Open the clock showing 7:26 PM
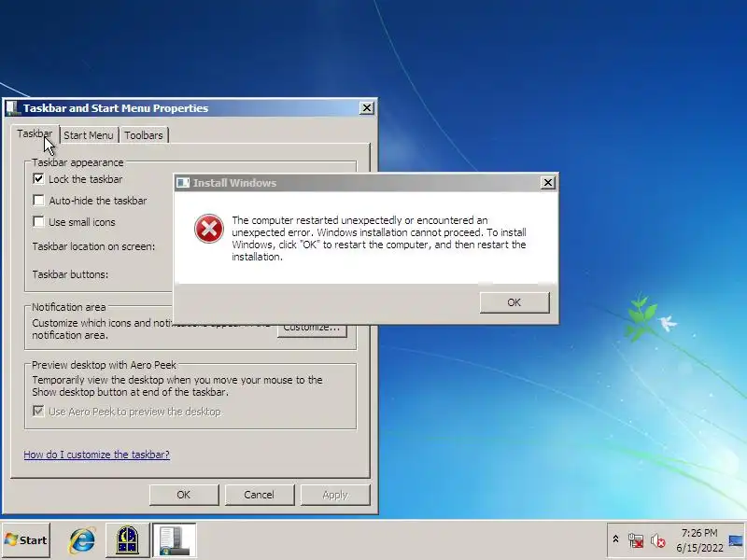Screen dimensions: 747x560 click(x=699, y=540)
